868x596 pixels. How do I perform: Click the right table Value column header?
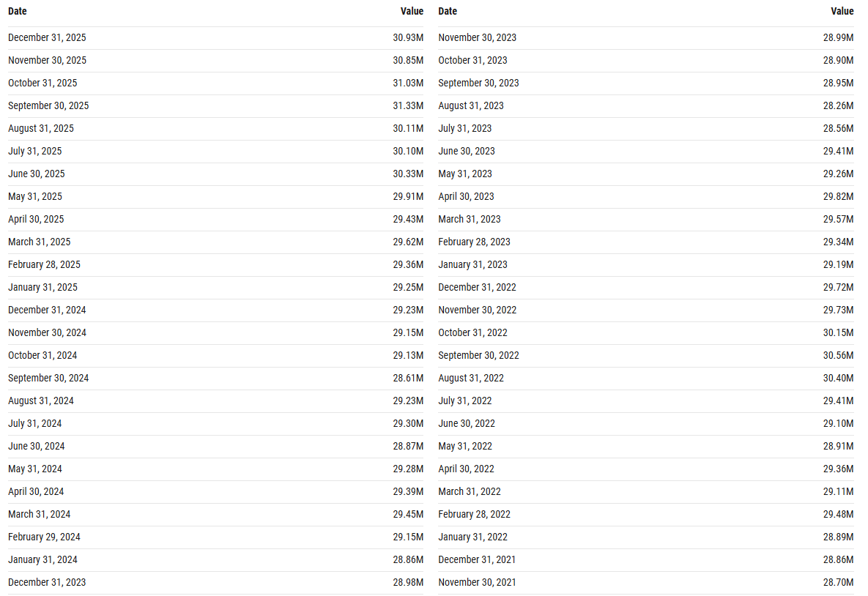pyautogui.click(x=842, y=11)
